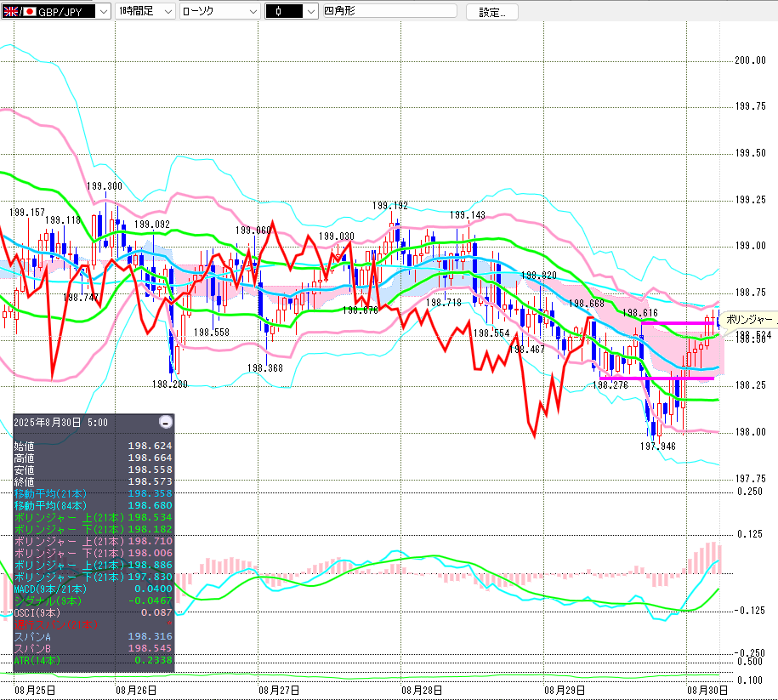Image resolution: width=778 pixels, height=700 pixels.
Task: Select the ボリンジャー 上 198.886 row
Action: click(x=94, y=565)
